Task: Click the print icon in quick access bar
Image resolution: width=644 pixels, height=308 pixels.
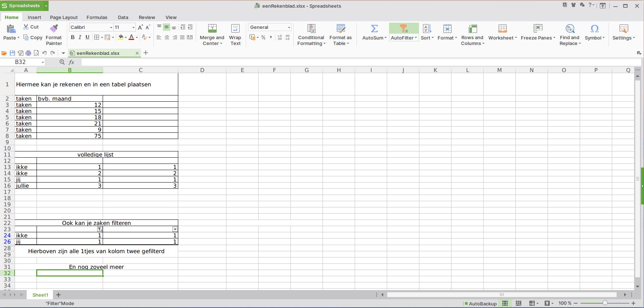Action: click(x=28, y=53)
